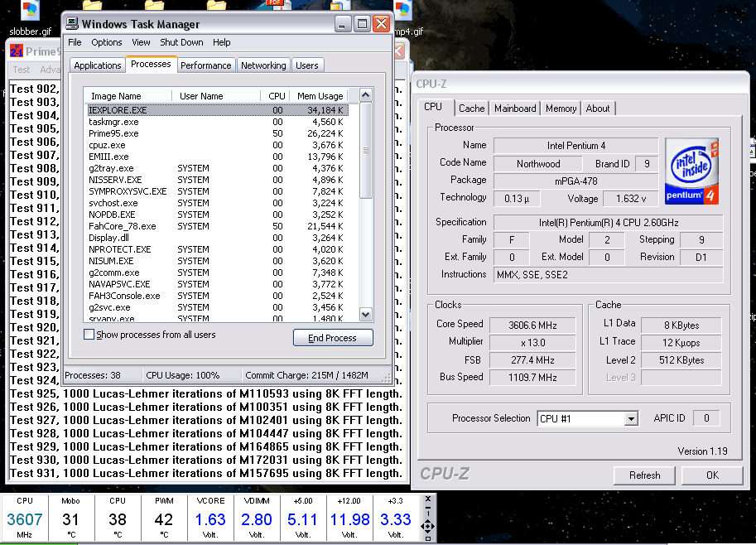Screen dimensions: 756x545
Task: Open the Processor Selection dropdown in CPU-Z
Action: coord(631,418)
